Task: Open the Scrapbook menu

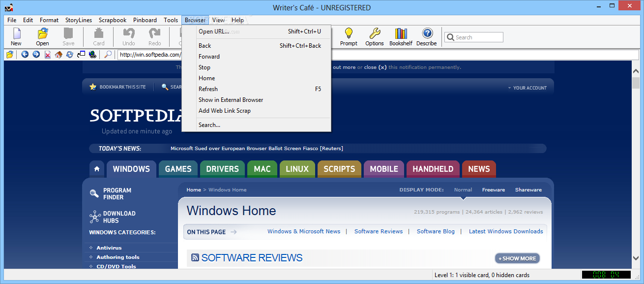Action: click(113, 20)
